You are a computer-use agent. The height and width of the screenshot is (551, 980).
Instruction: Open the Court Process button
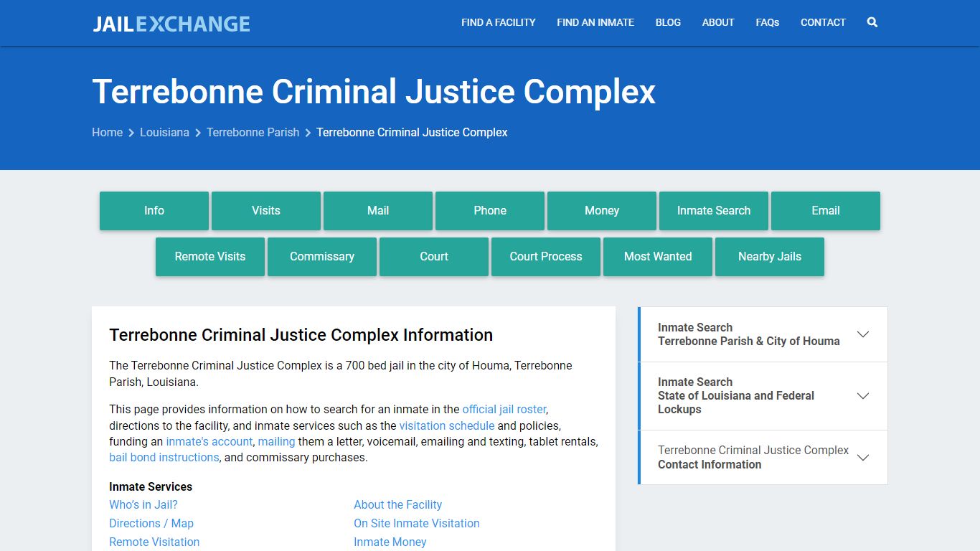point(546,257)
